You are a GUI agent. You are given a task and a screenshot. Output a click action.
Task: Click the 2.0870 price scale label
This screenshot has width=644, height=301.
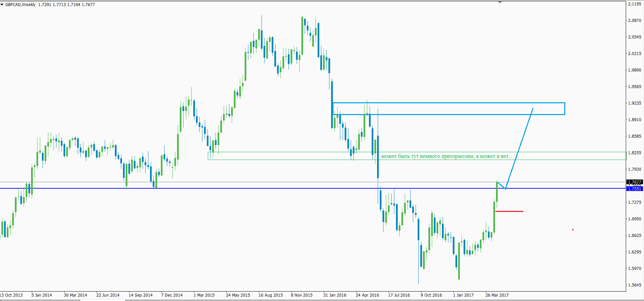[635, 21]
